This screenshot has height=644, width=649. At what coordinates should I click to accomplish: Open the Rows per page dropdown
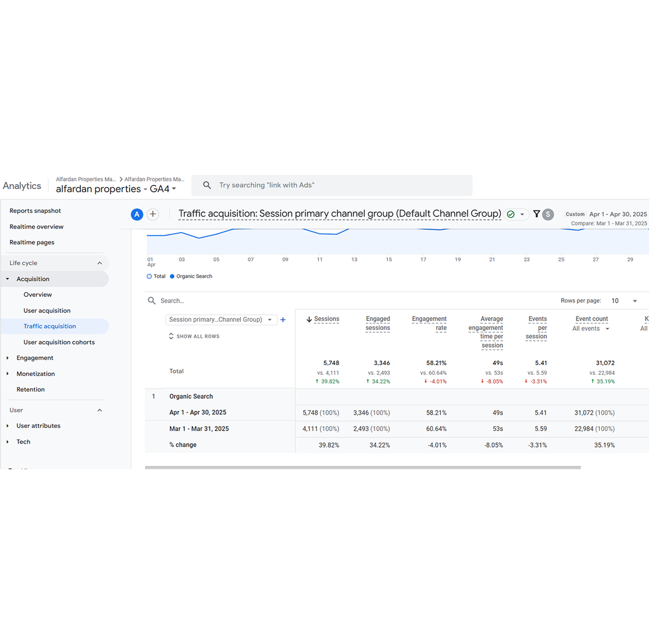point(624,301)
